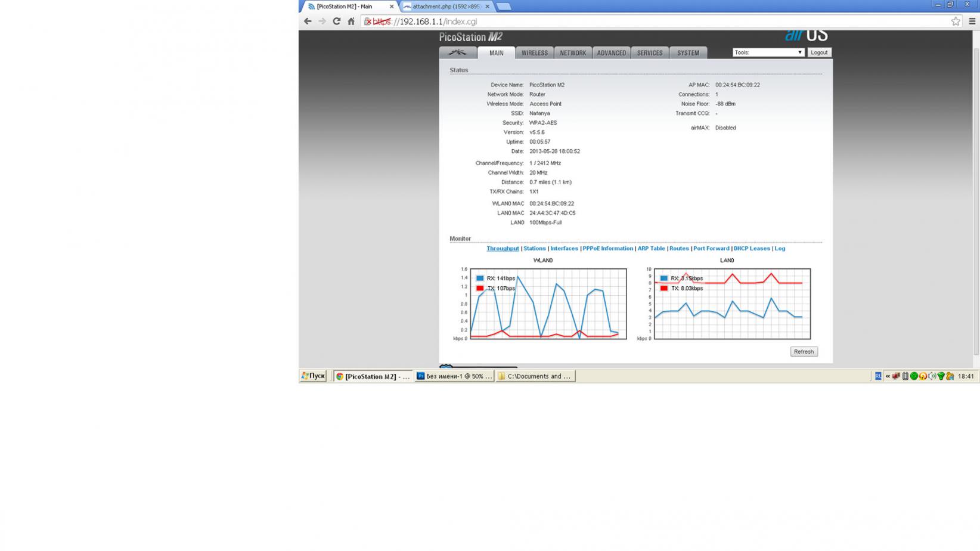Click the volume speaker tray icon
This screenshot has height=551, width=980.
point(932,376)
